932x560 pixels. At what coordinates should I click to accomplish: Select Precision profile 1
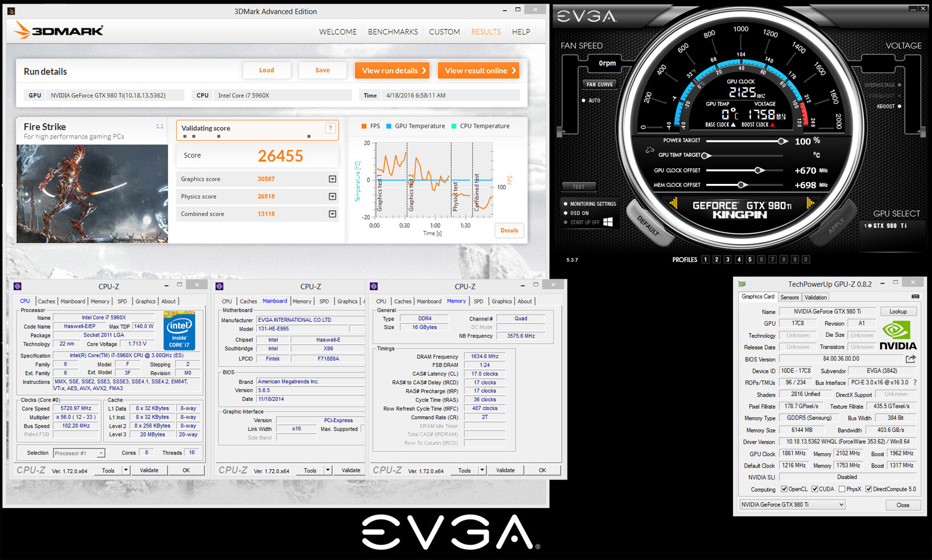click(x=706, y=260)
